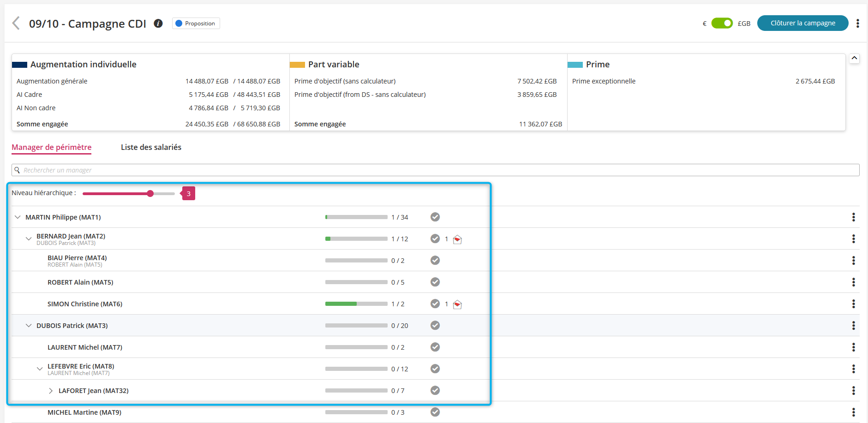Click the Proposition status badge
The height and width of the screenshot is (423, 868).
pyautogui.click(x=196, y=24)
